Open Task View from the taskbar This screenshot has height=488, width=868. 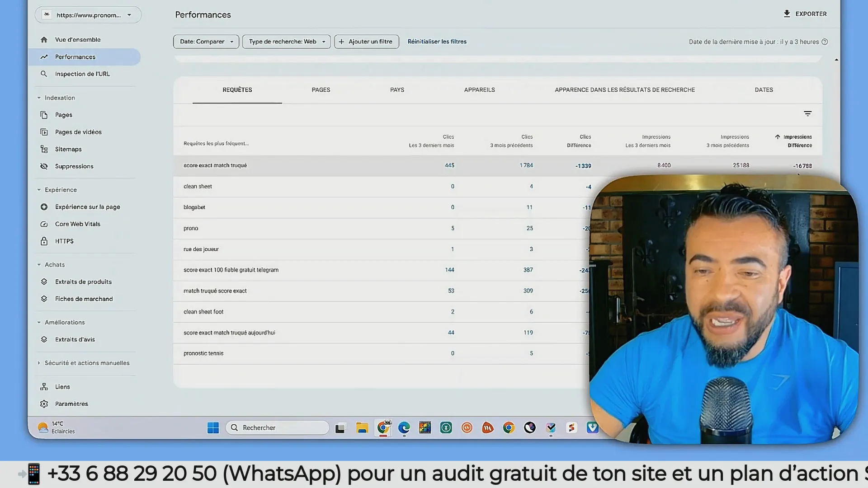pyautogui.click(x=340, y=428)
